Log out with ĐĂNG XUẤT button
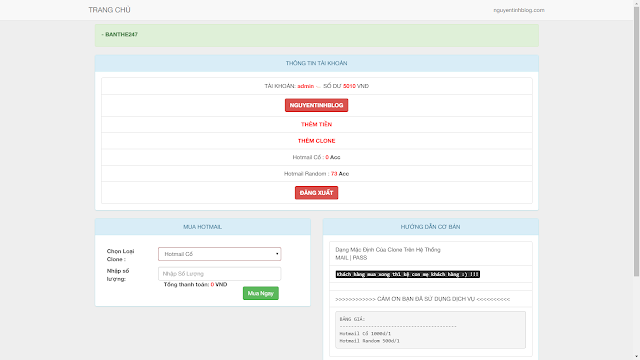This screenshot has height=360, width=640. (x=316, y=193)
